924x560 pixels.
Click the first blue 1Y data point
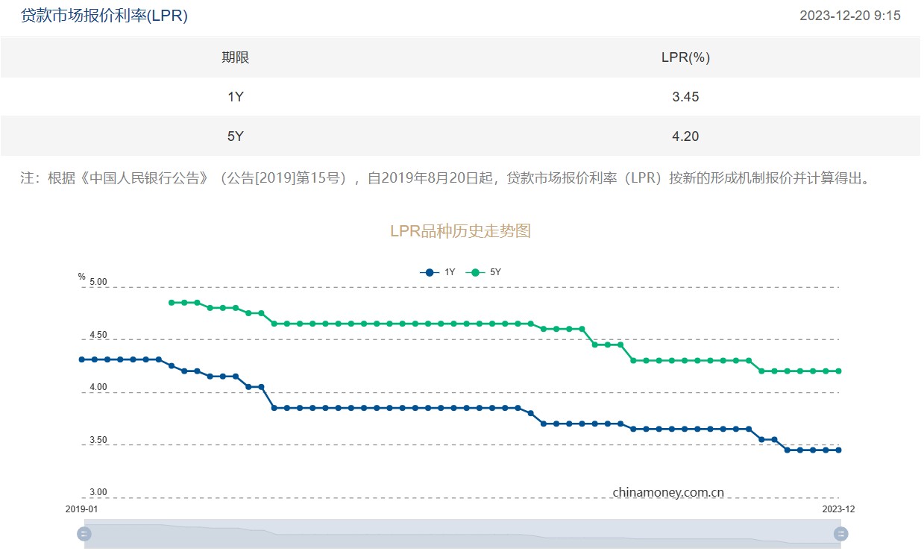pyautogui.click(x=82, y=359)
